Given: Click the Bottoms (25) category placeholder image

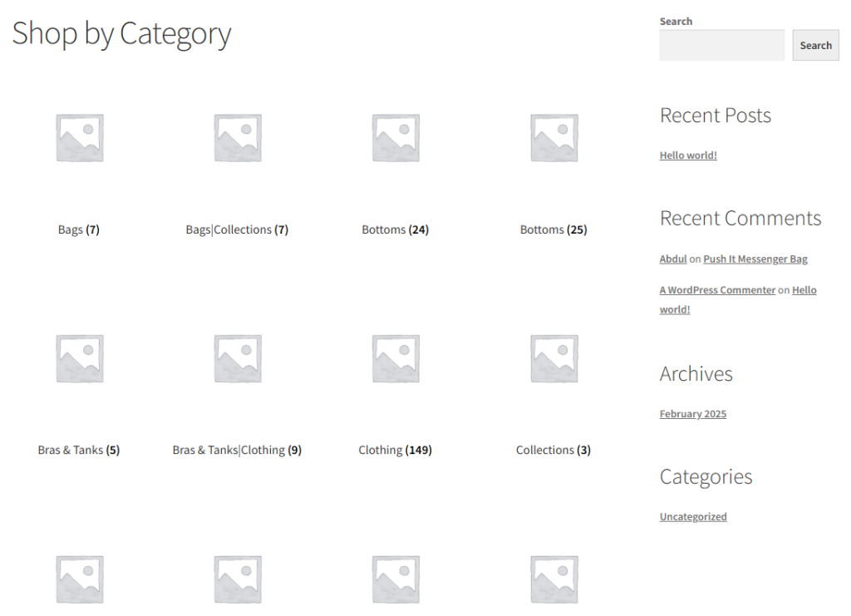Looking at the screenshot, I should tap(553, 138).
